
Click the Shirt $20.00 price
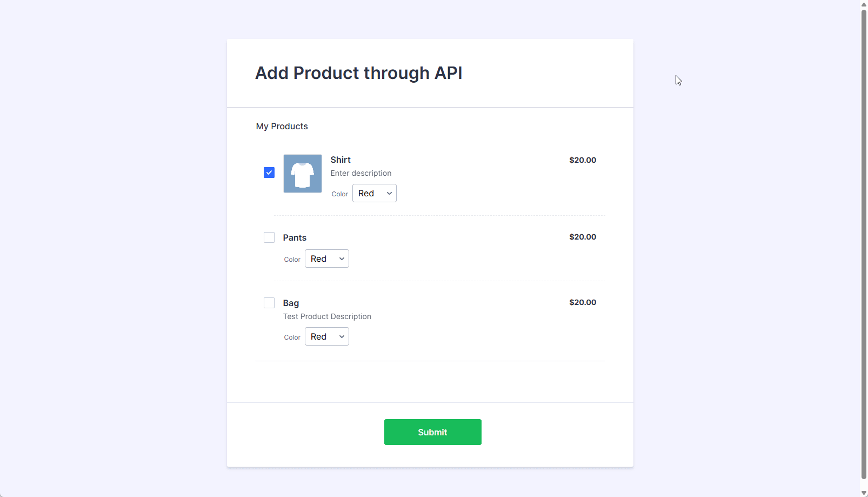(x=583, y=160)
